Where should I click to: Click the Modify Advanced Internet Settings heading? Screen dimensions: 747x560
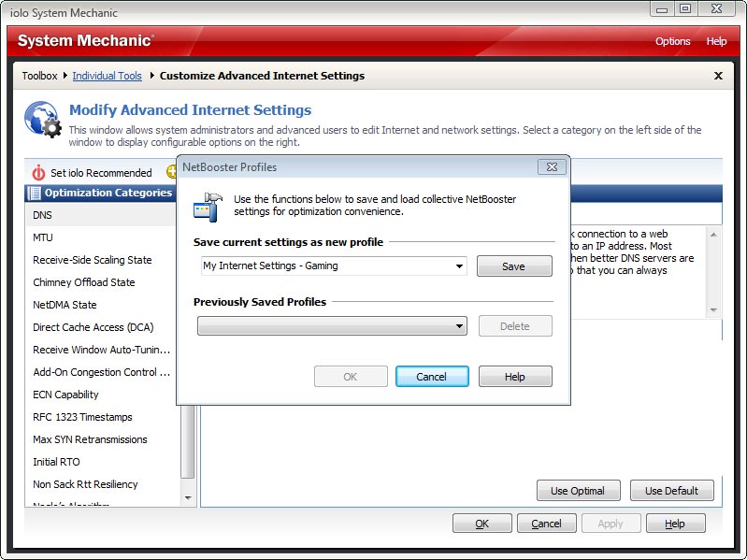click(190, 110)
